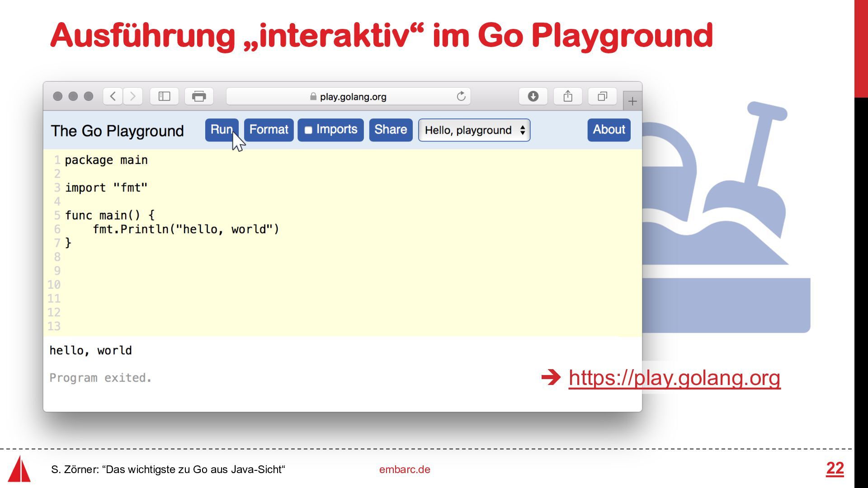Click the slide number 22
This screenshot has width=868, height=488.
835,469
